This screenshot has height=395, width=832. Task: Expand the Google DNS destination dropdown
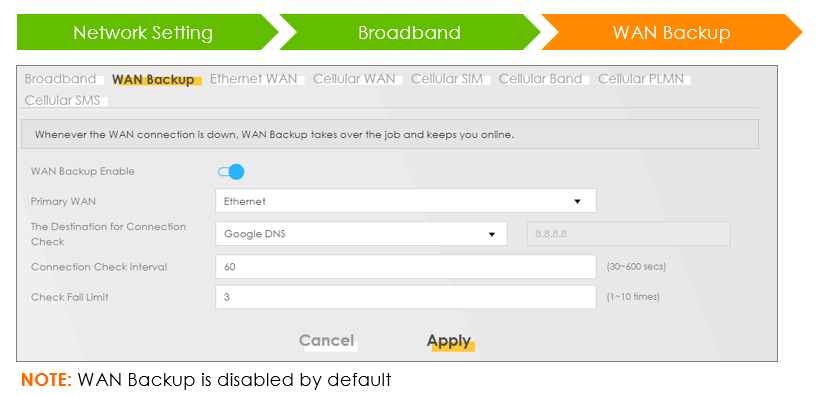point(361,234)
